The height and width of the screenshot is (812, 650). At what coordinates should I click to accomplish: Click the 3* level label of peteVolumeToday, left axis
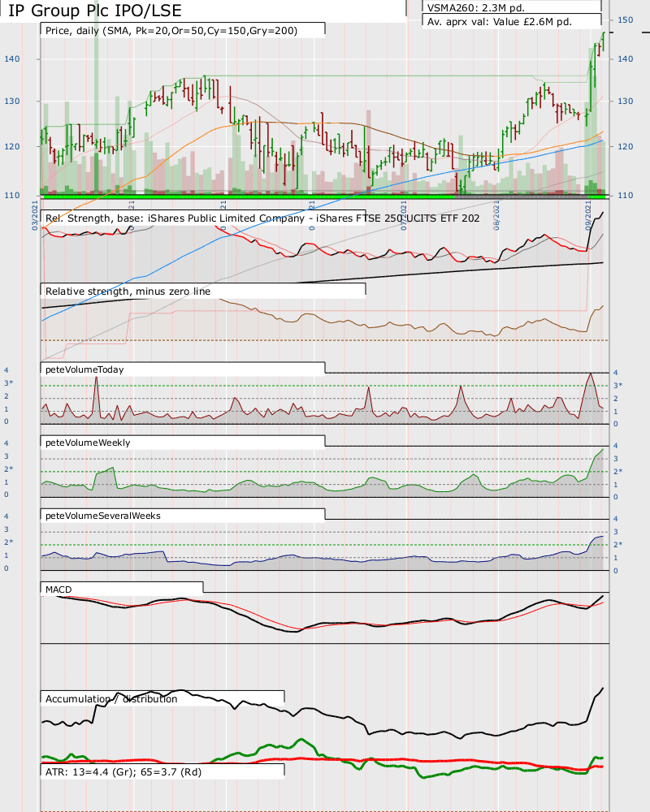click(8, 382)
